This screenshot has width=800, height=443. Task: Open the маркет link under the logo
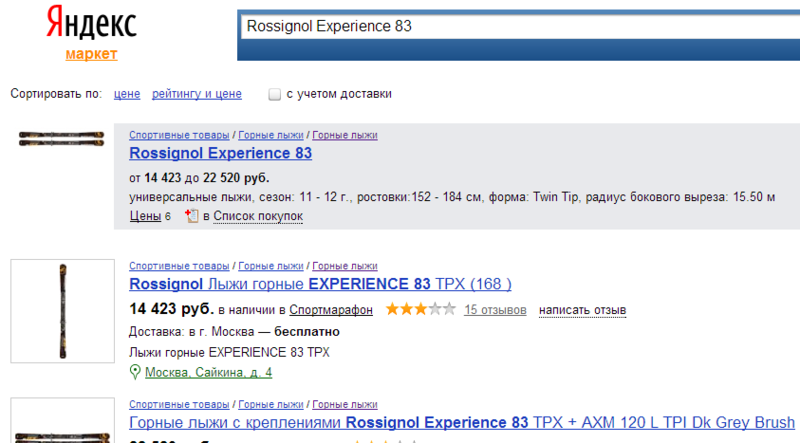tap(91, 54)
